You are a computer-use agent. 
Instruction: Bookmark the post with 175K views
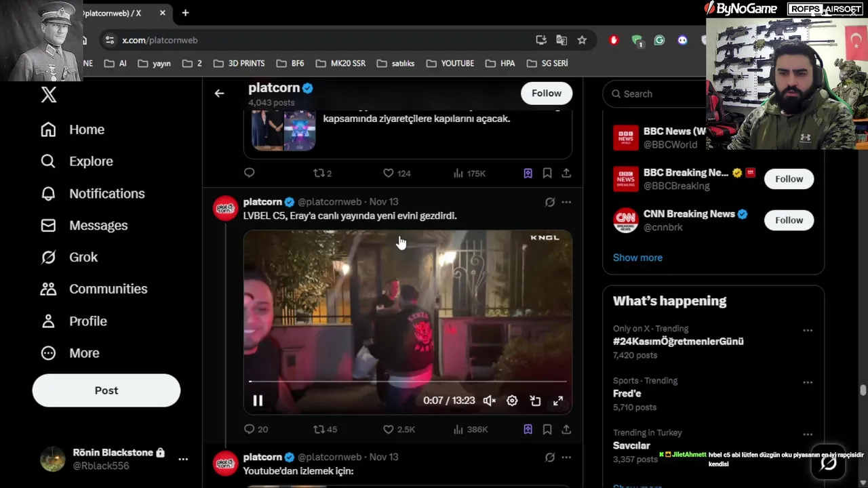pyautogui.click(x=547, y=173)
